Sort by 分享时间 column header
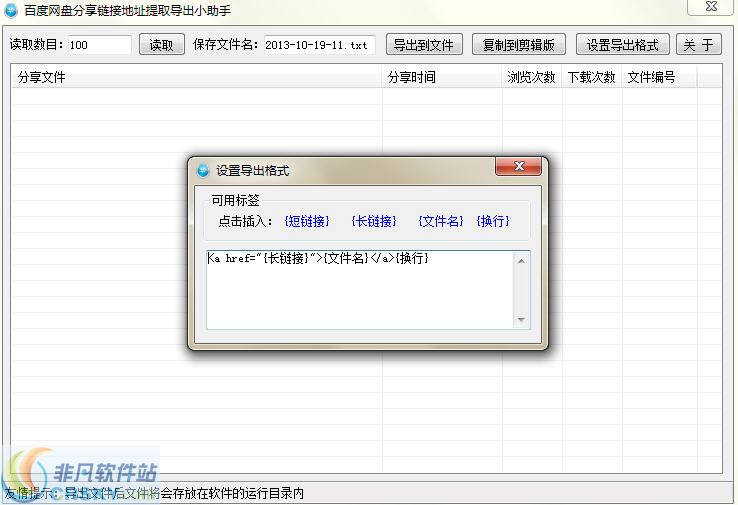The width and height of the screenshot is (738, 505). click(442, 77)
